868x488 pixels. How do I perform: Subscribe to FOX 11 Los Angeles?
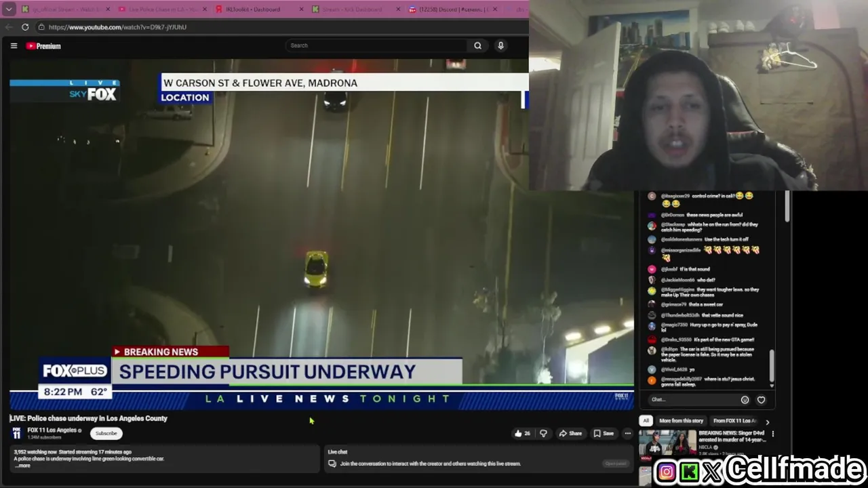106,433
